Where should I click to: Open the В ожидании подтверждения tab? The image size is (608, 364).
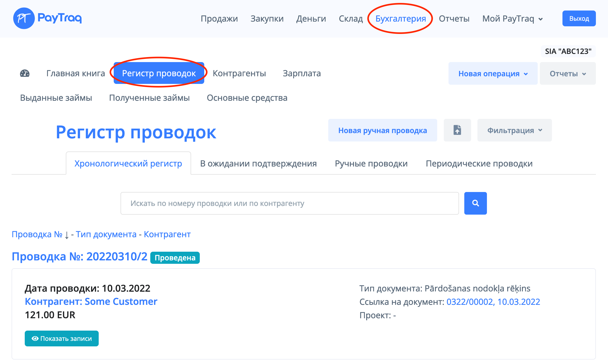pyautogui.click(x=258, y=164)
